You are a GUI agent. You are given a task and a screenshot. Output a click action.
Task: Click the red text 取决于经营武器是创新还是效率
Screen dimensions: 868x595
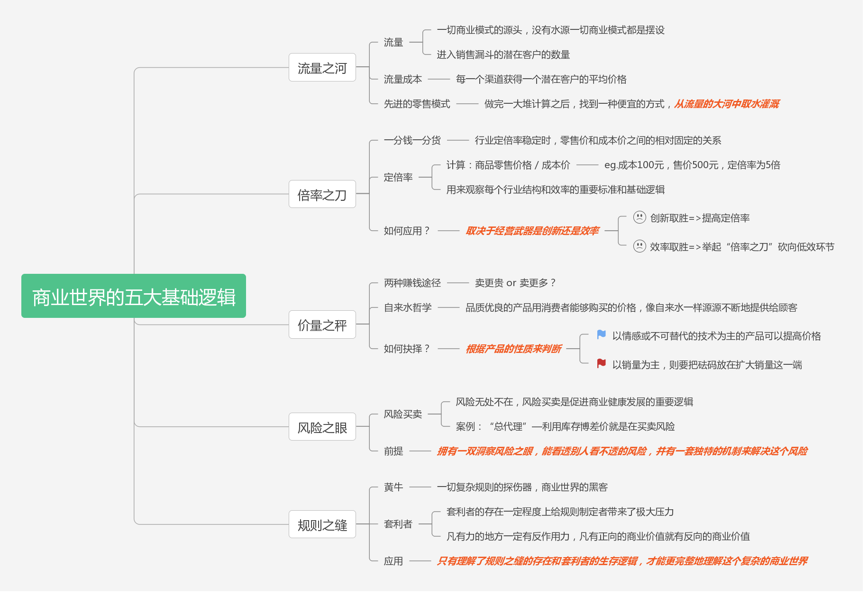coord(532,231)
